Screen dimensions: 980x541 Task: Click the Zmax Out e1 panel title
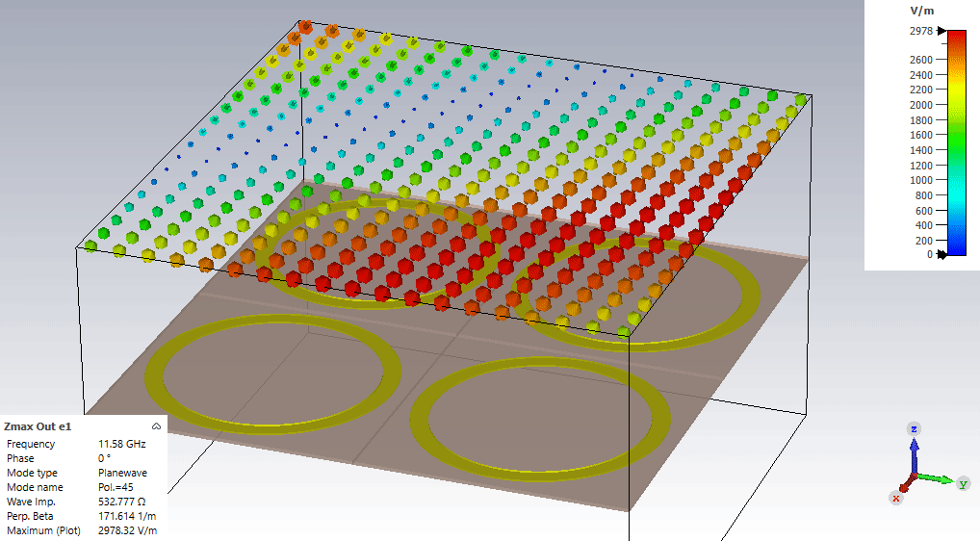(38, 426)
